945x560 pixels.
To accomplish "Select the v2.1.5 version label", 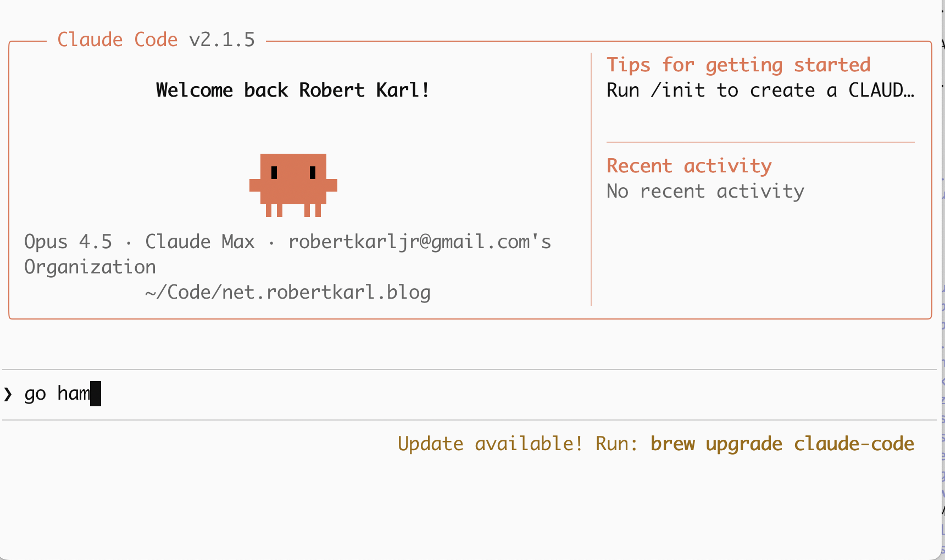I will pos(222,40).
